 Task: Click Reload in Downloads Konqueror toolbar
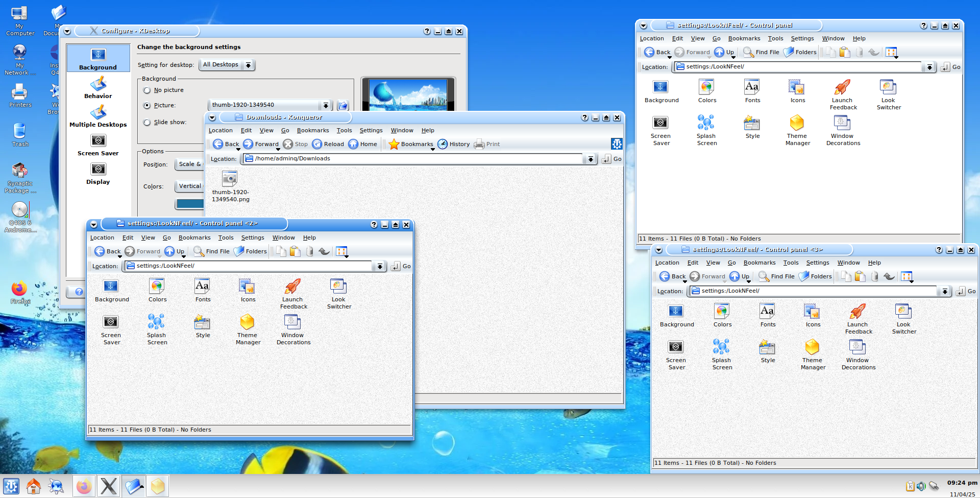click(328, 144)
